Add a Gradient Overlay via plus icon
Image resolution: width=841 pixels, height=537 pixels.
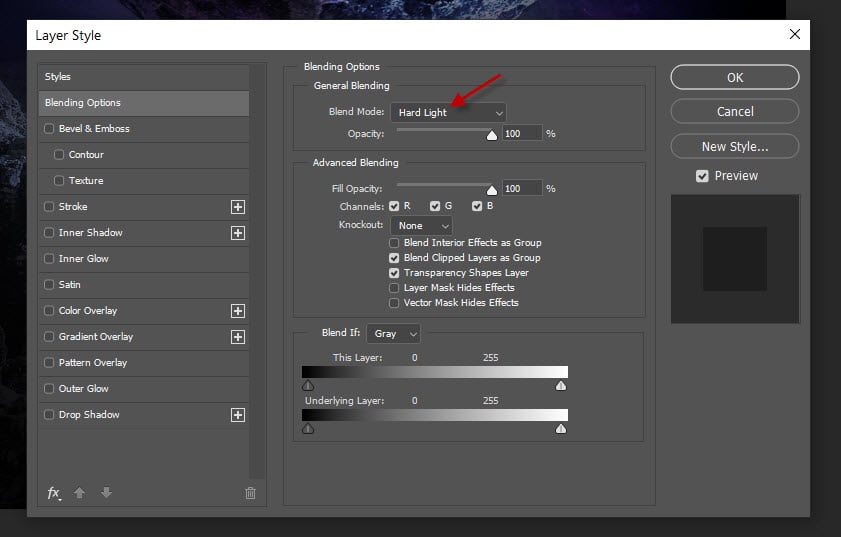click(x=238, y=337)
